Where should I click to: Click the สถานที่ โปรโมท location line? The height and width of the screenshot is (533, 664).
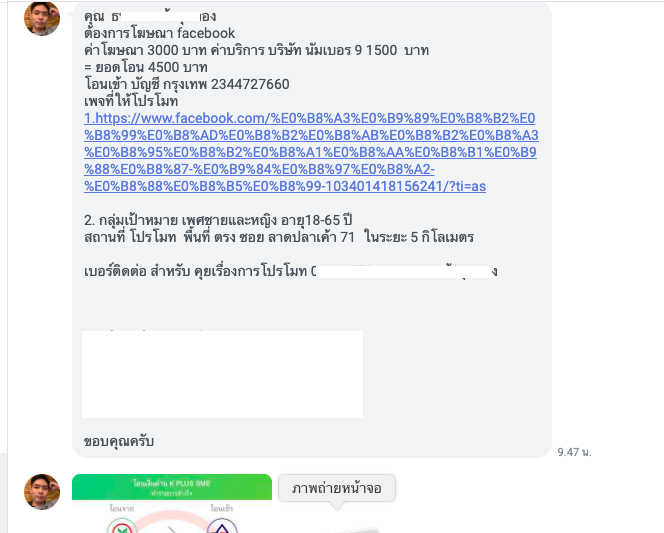pyautogui.click(x=279, y=237)
